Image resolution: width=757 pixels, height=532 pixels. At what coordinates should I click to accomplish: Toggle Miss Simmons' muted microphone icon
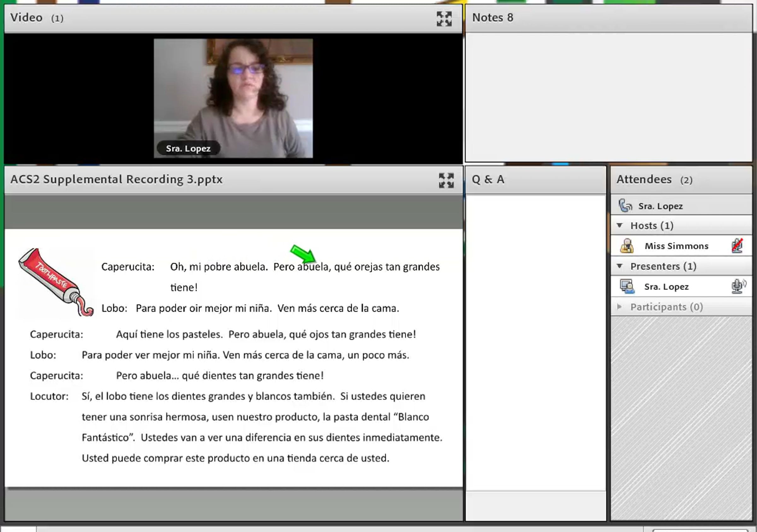[x=737, y=246]
